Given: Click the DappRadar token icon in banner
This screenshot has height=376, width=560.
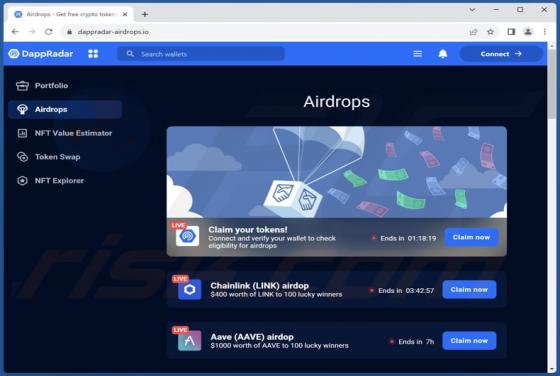Looking at the screenshot, I should pyautogui.click(x=188, y=236).
